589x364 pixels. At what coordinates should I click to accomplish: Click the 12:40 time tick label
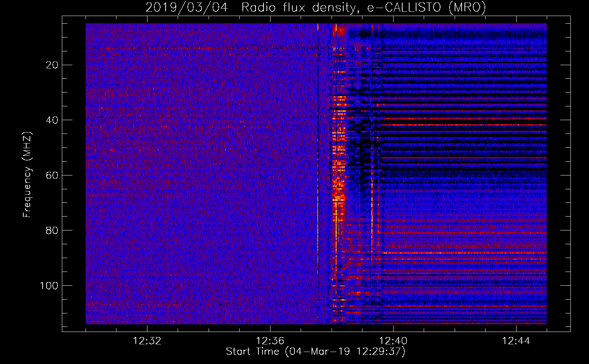point(393,341)
